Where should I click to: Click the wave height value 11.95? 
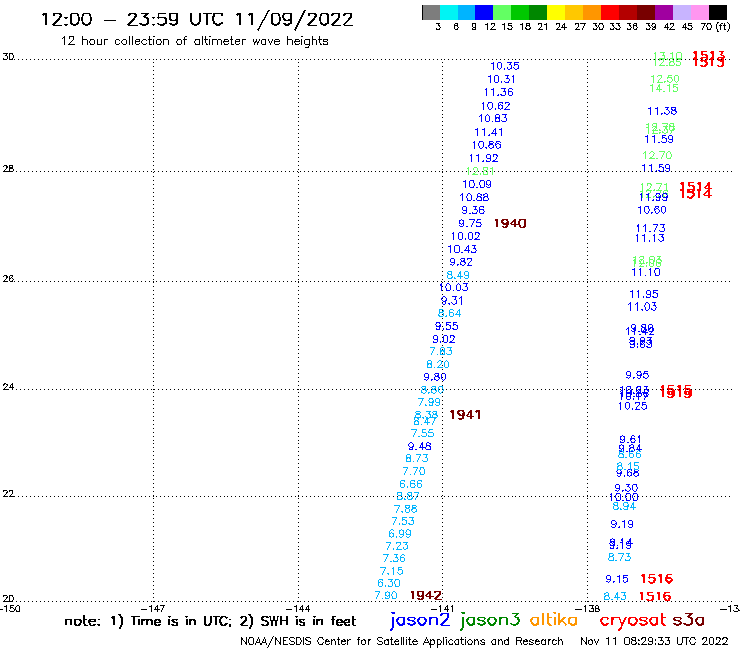(x=643, y=294)
